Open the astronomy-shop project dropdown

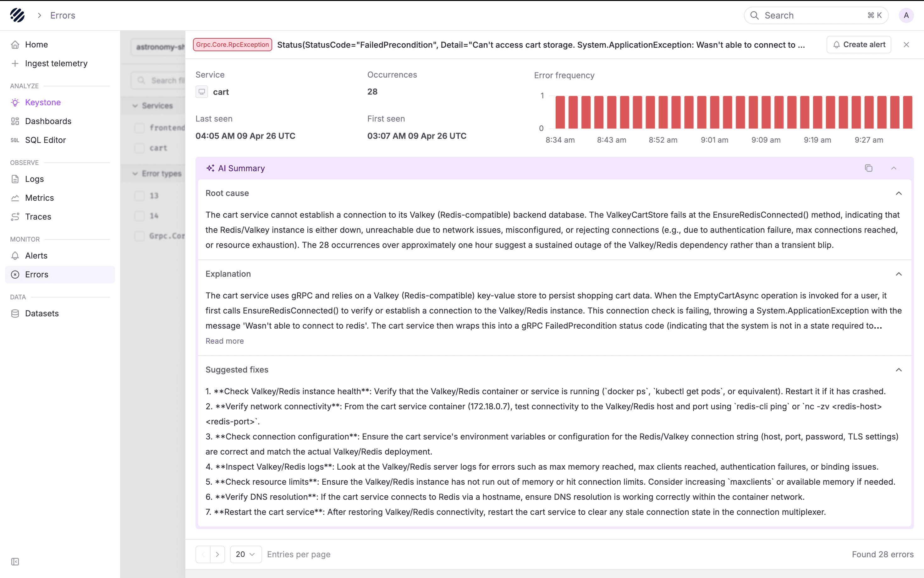point(158,46)
